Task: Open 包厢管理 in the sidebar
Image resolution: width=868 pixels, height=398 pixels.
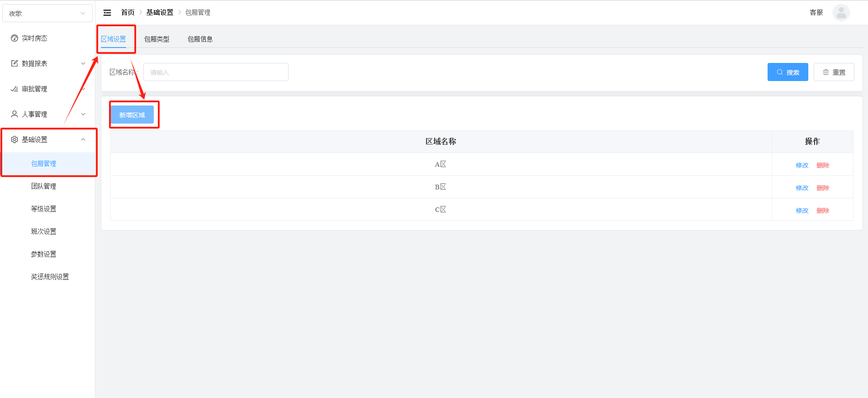Action: tap(47, 163)
